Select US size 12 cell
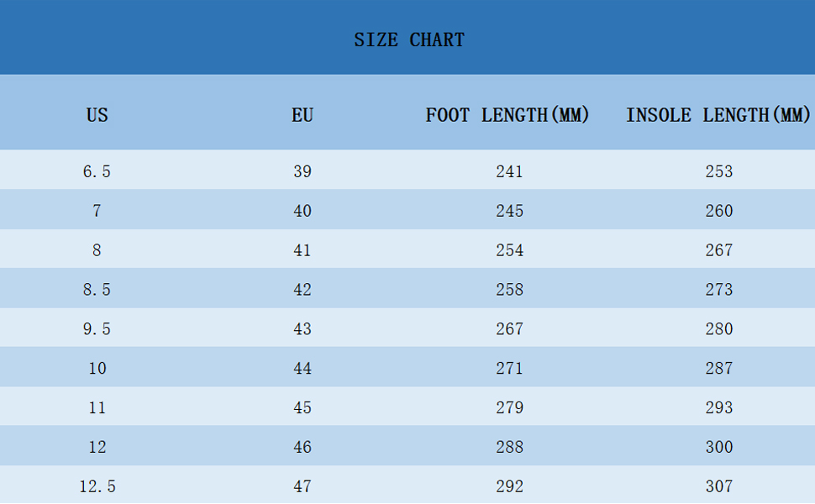Image resolution: width=815 pixels, height=504 pixels. (x=97, y=447)
